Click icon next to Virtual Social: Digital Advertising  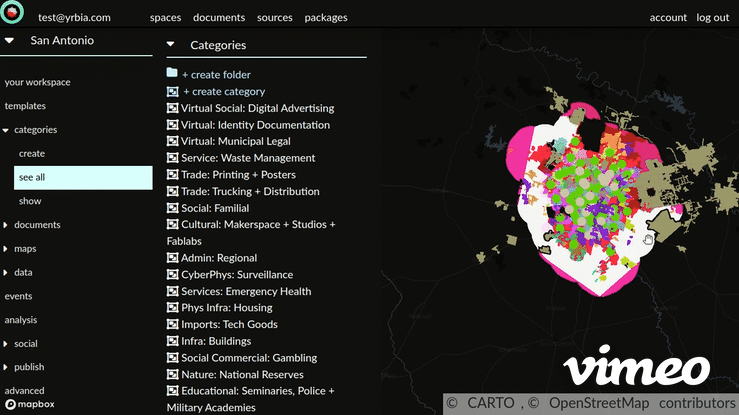172,108
